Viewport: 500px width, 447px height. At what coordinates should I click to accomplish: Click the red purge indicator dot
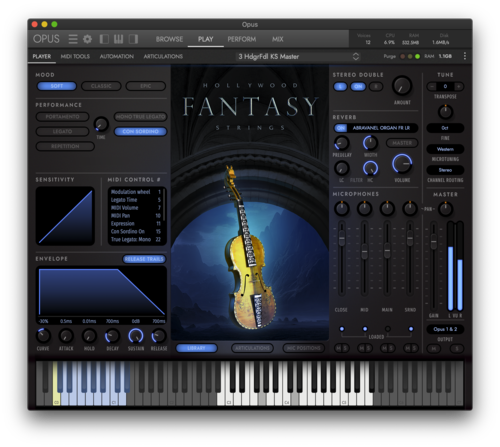[402, 56]
